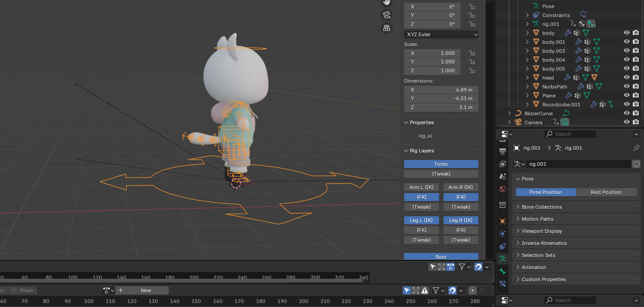
Task: Click the vertex groups icon on Plane row
Action: pos(577,96)
